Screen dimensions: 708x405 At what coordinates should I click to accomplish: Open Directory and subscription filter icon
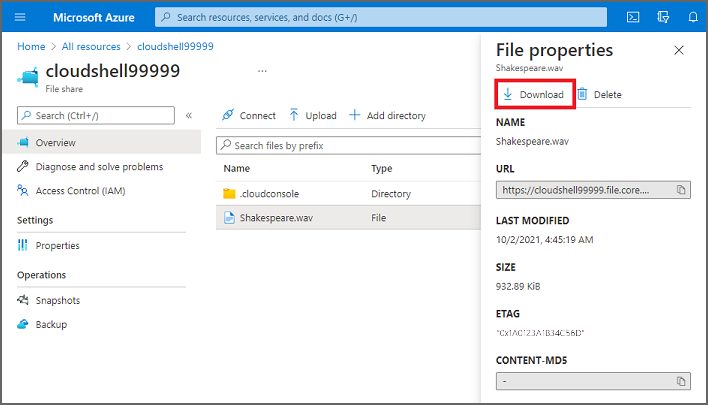[x=663, y=17]
